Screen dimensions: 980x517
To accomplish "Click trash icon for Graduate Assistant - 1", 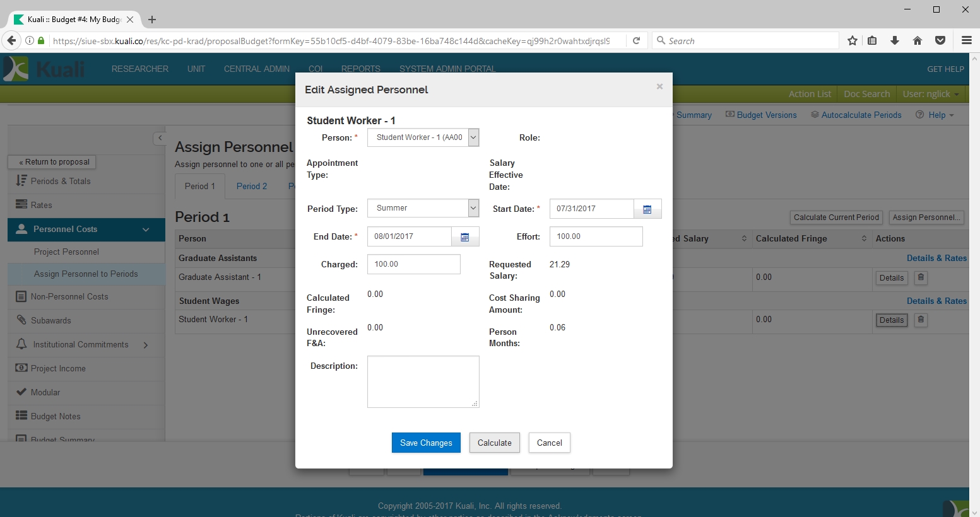I will [921, 277].
